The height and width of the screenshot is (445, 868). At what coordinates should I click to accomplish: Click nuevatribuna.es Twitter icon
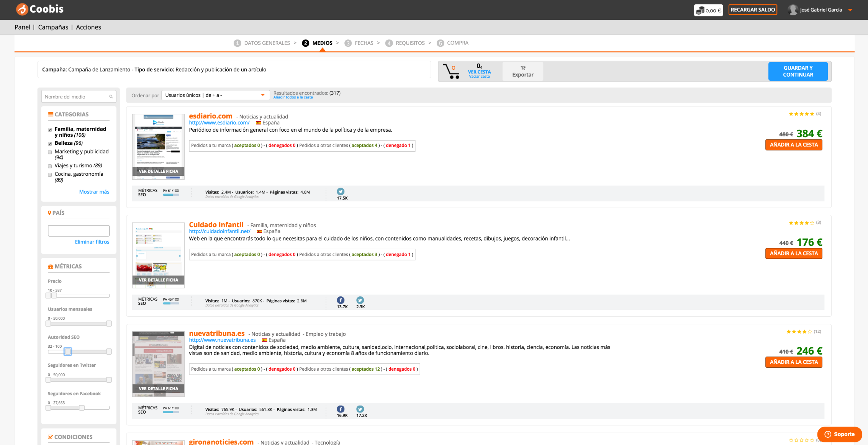coord(360,409)
